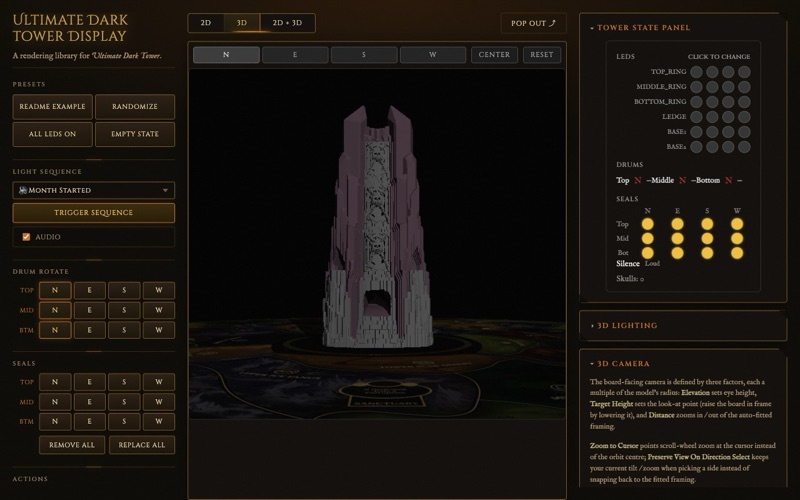Click the Mid South seal dot in state panel
800x500 pixels.
pyautogui.click(x=707, y=238)
